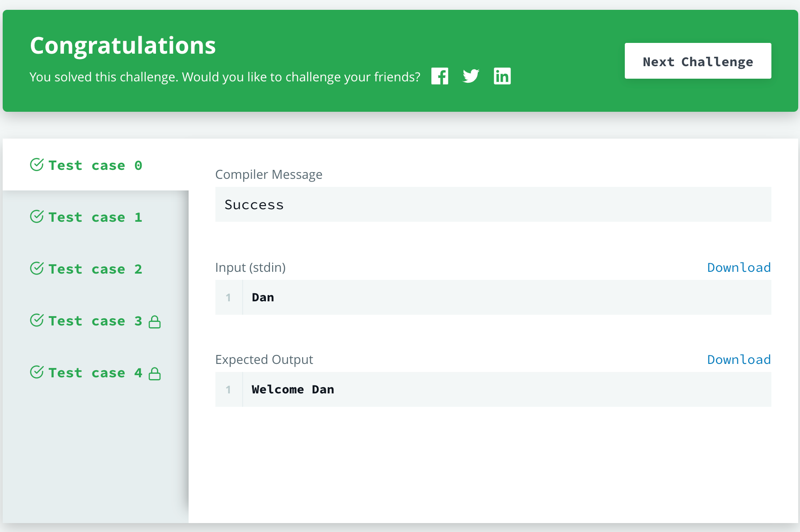Click the checkmark icon beside Test case 1

pos(37,217)
